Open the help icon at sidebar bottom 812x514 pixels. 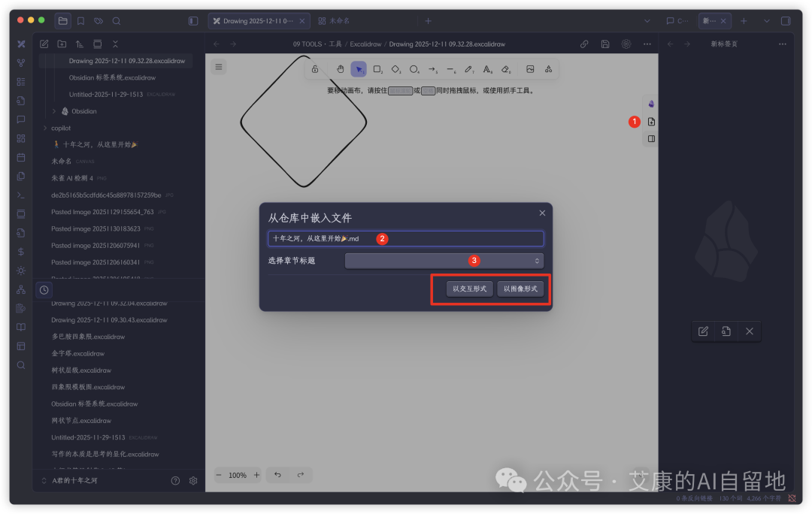(175, 480)
